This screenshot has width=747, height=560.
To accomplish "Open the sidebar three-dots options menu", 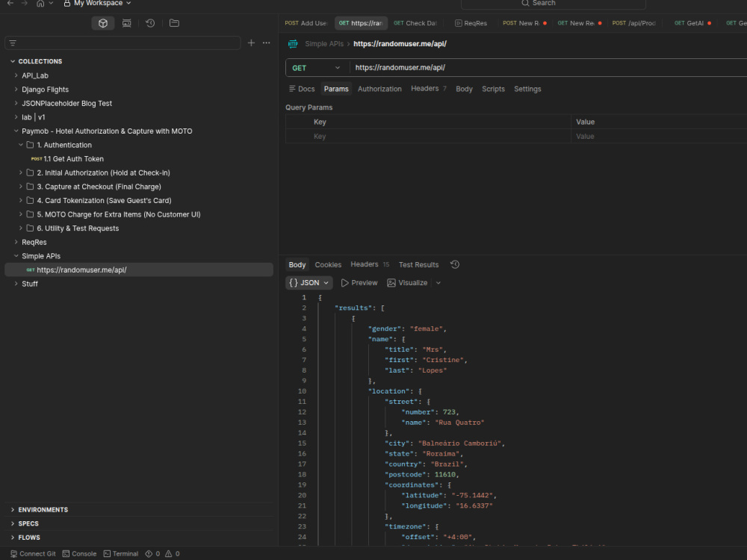I will tap(267, 43).
